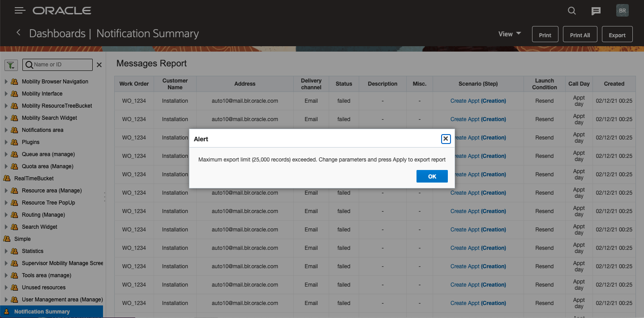
Task: Select RealTimeBucket in the sidebar tree
Action: coord(34,179)
